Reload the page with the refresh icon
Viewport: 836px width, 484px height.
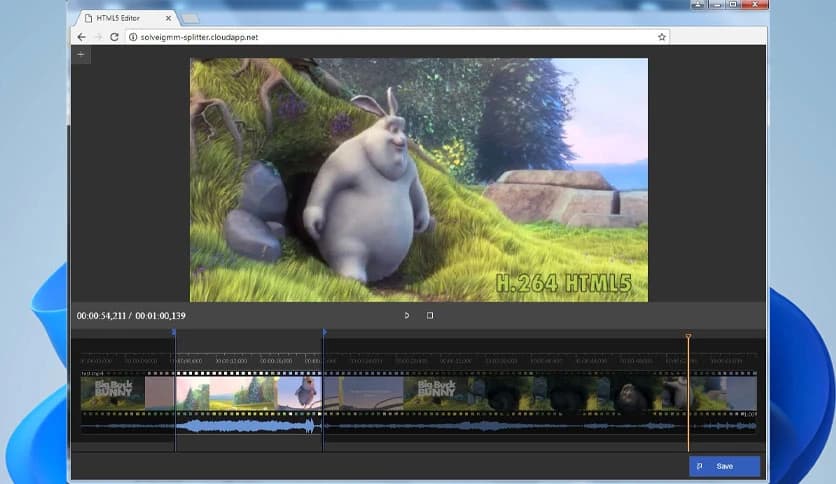pyautogui.click(x=114, y=37)
